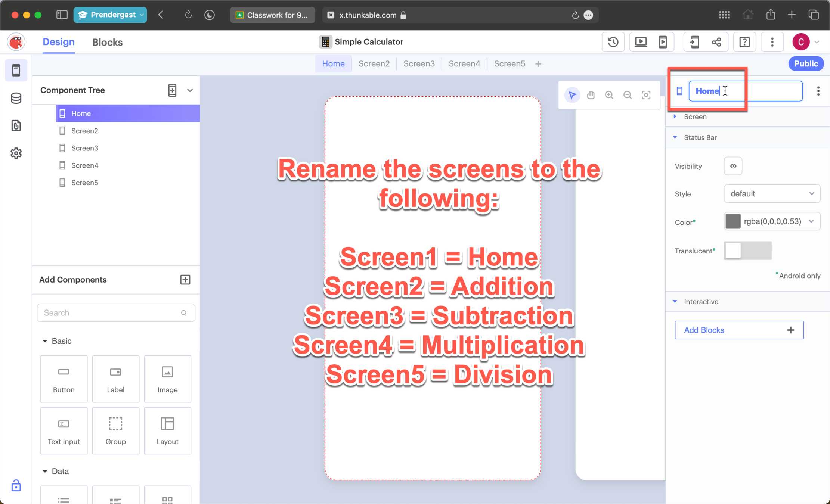The width and height of the screenshot is (830, 504).
Task: Select the hand pan tool
Action: [x=591, y=95]
